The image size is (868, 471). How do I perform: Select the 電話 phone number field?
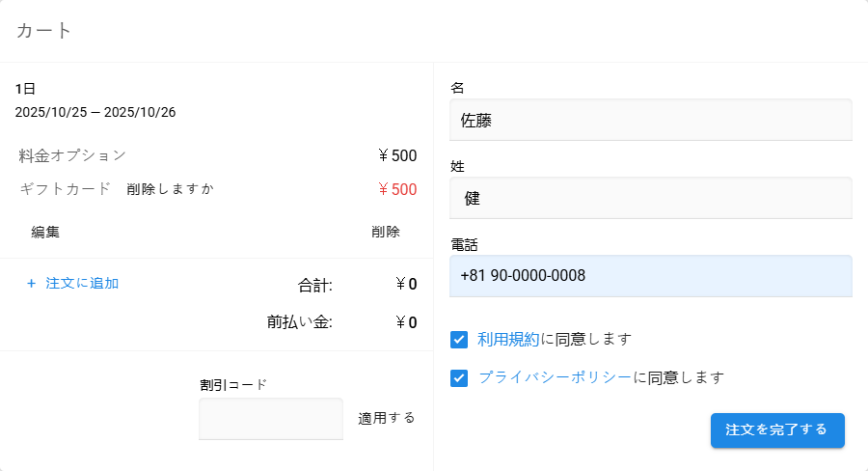[x=651, y=276]
